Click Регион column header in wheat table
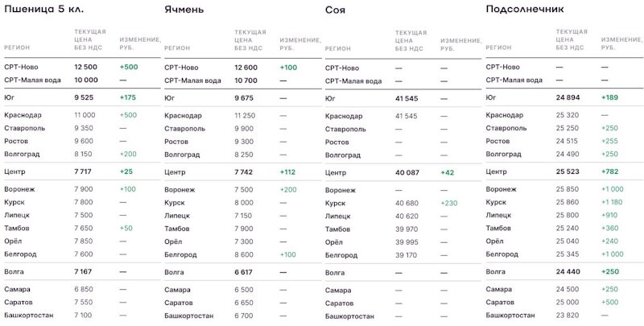Image resolution: width=644 pixels, height=326 pixels. click(x=17, y=47)
